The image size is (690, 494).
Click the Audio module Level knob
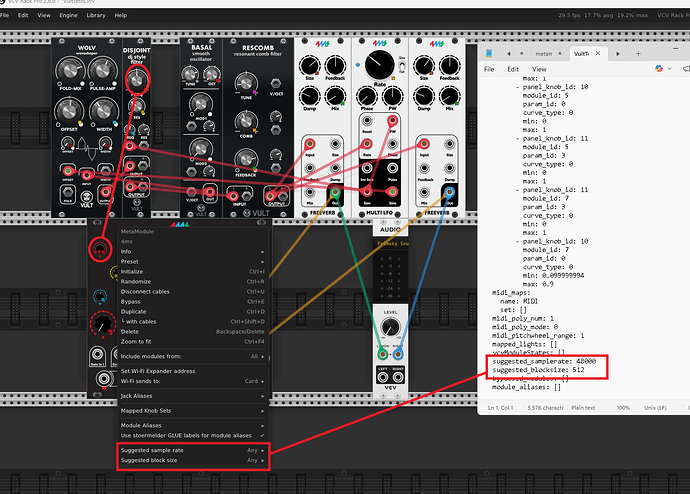(x=390, y=327)
